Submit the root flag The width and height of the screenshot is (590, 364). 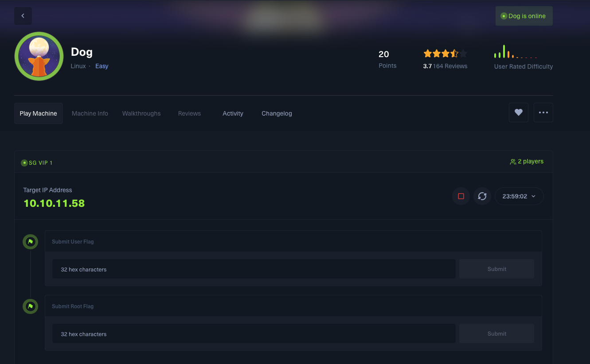pyautogui.click(x=496, y=333)
